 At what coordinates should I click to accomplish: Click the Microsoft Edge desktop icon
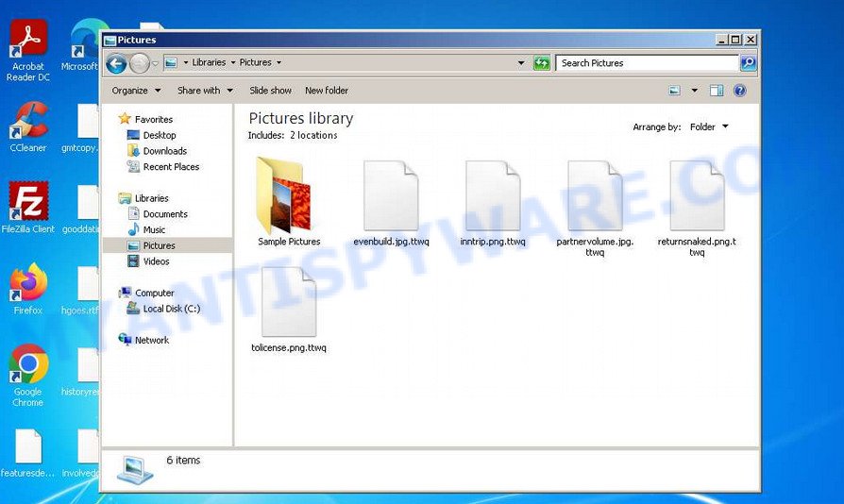pyautogui.click(x=82, y=45)
